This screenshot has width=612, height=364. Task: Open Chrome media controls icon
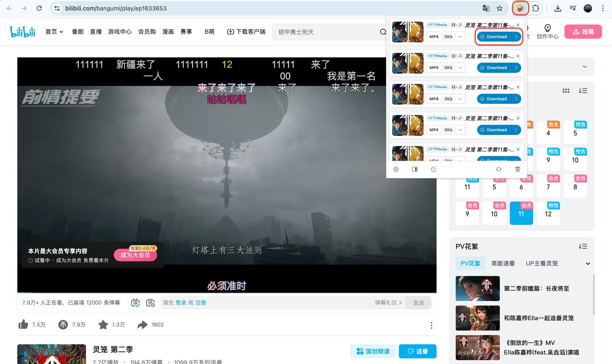(x=573, y=8)
